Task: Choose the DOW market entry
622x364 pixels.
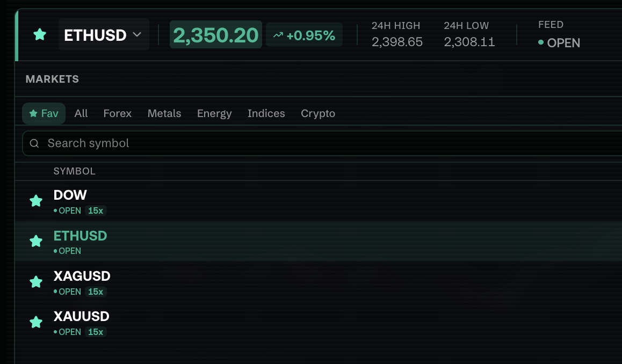Action: tap(319, 201)
